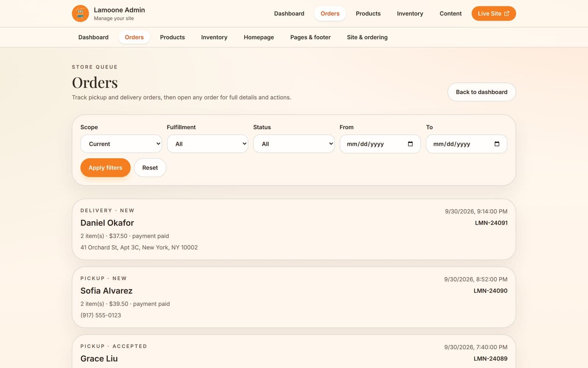
Task: Select Dashboard in the top navigation
Action: (x=289, y=14)
